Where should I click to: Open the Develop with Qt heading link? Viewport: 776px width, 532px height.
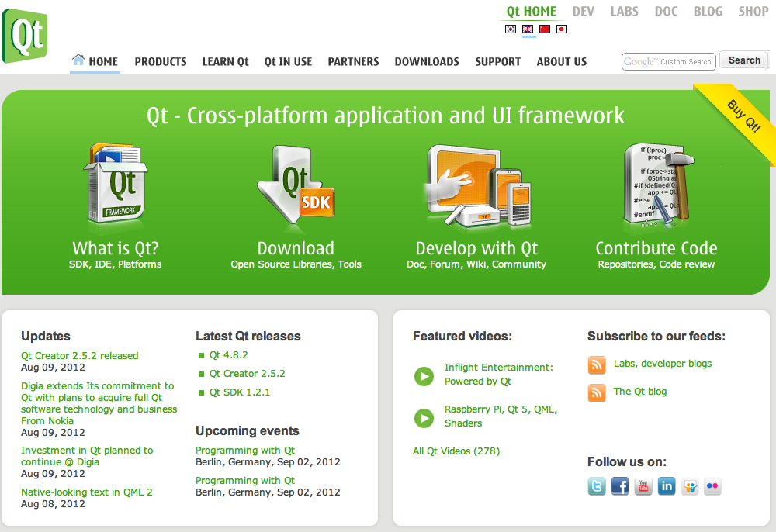coord(476,248)
